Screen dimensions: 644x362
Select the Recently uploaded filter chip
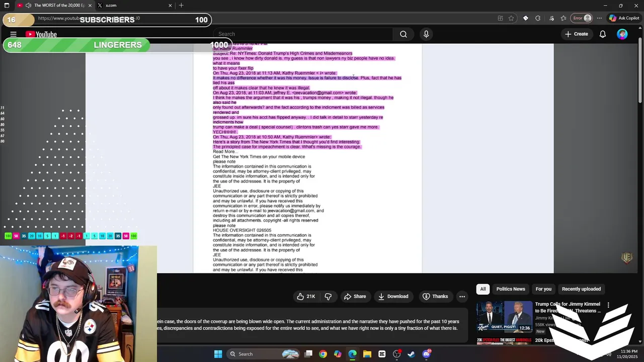click(581, 289)
